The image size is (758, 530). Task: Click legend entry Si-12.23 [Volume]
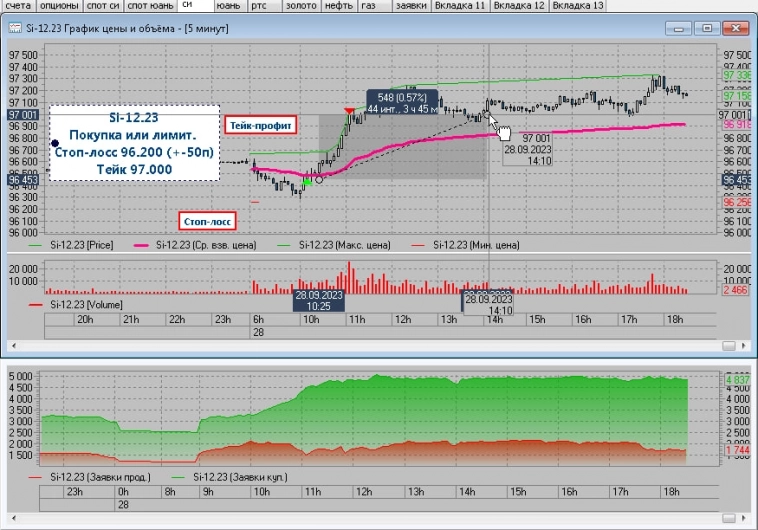[x=76, y=305]
